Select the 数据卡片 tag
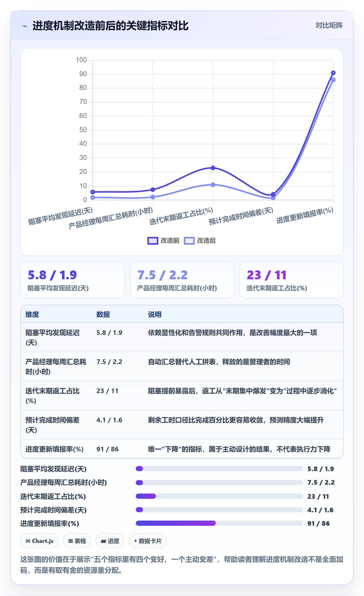This screenshot has height=596, width=364. pyautogui.click(x=148, y=541)
